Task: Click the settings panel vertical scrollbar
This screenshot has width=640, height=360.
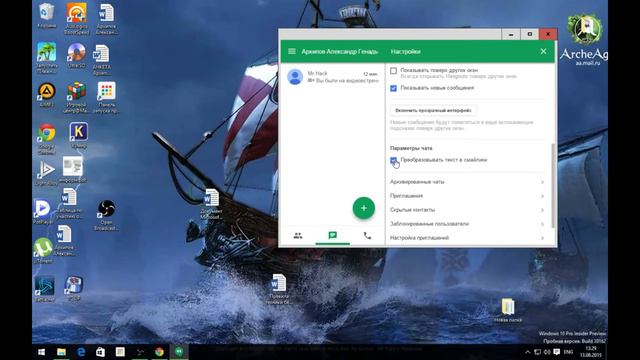Action: (x=553, y=186)
